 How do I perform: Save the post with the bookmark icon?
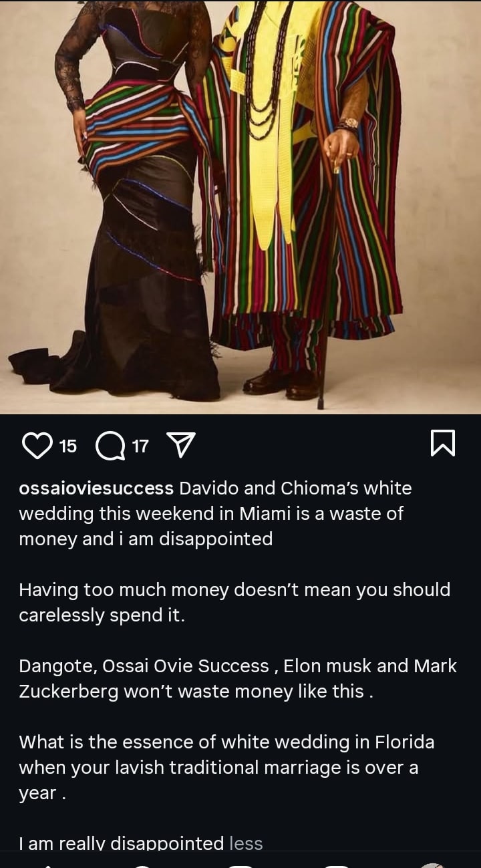pos(443,444)
